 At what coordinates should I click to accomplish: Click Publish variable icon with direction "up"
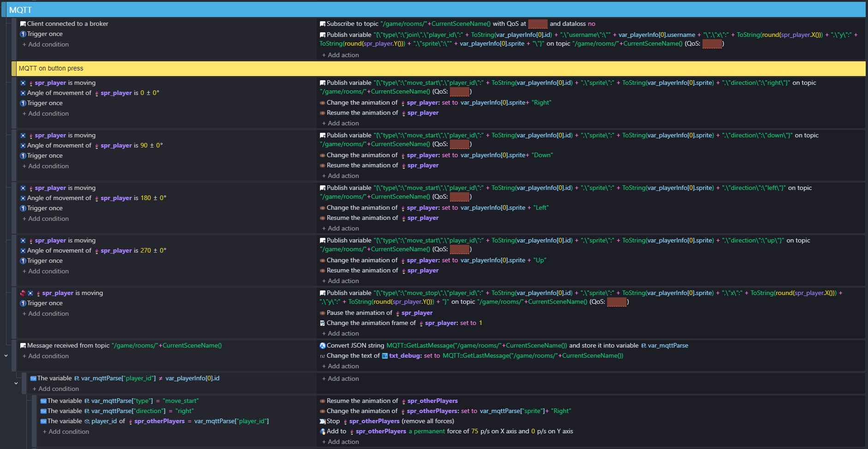coord(323,241)
